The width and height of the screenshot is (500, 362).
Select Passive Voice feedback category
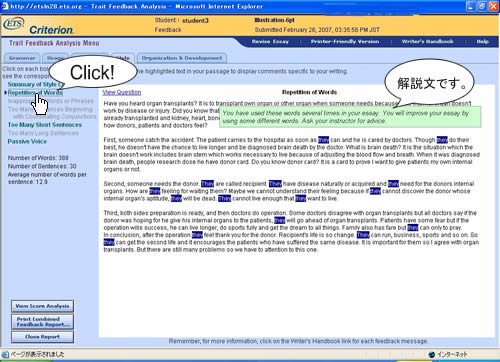(27, 141)
